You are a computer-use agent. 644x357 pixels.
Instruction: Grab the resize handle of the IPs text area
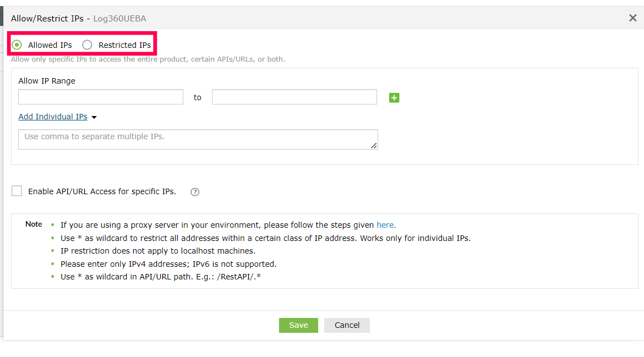(x=374, y=146)
